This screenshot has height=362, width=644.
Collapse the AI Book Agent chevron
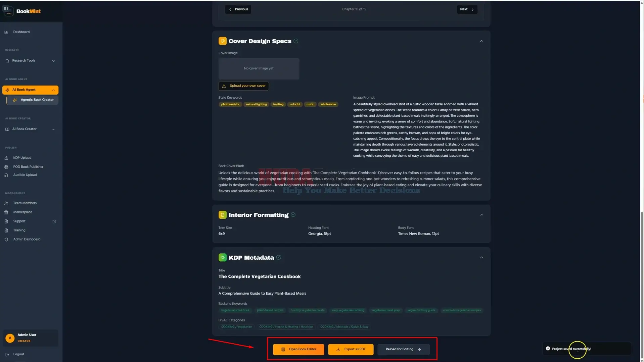point(53,90)
